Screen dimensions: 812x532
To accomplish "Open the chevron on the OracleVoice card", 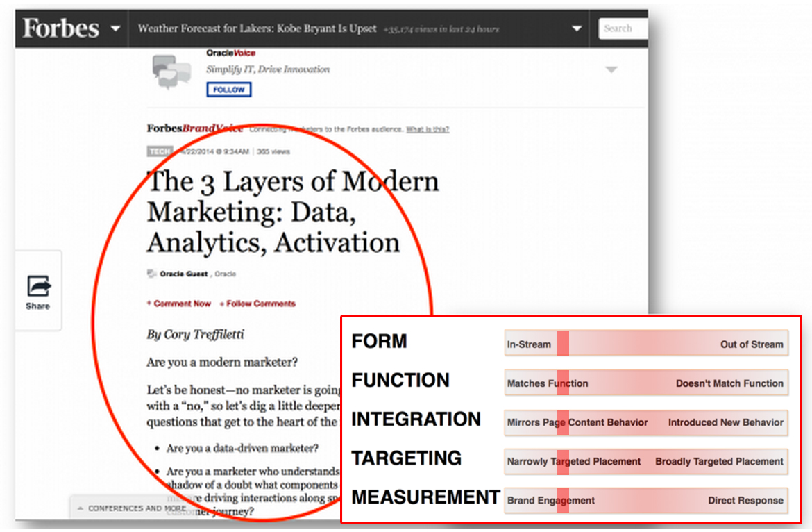I will click(611, 69).
